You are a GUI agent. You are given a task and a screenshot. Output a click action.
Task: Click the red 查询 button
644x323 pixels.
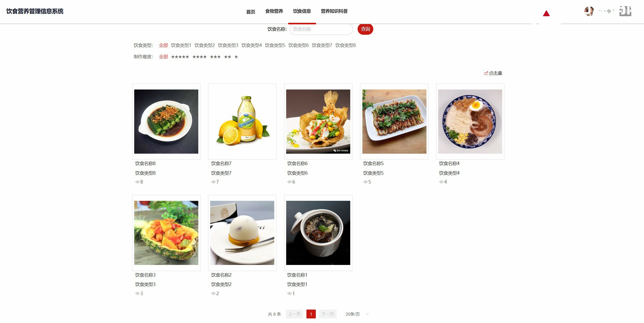(x=365, y=29)
